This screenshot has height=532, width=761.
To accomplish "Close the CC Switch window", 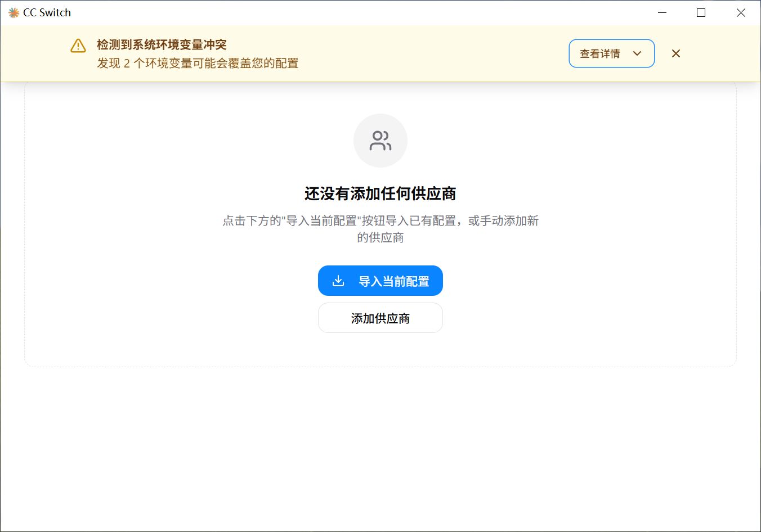I will click(x=741, y=13).
